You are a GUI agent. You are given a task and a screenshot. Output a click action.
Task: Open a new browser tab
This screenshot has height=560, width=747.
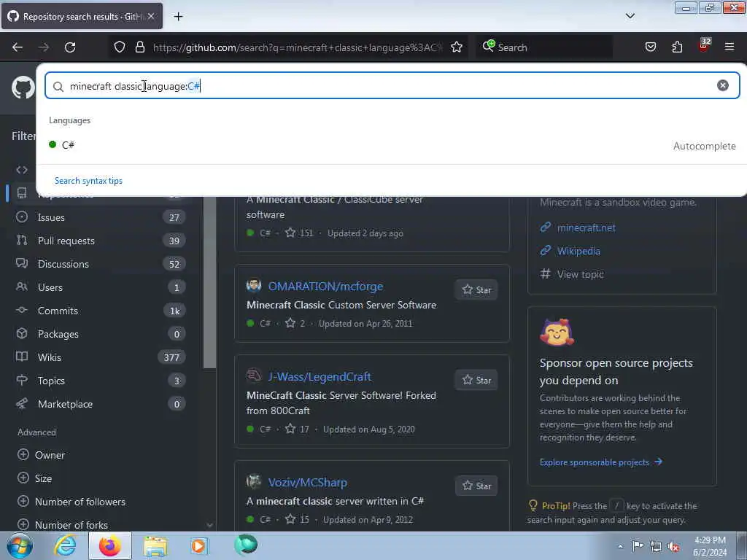point(178,17)
